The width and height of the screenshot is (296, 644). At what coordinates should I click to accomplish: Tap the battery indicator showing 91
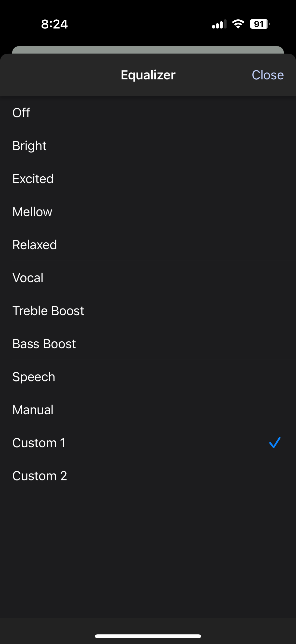pyautogui.click(x=259, y=24)
